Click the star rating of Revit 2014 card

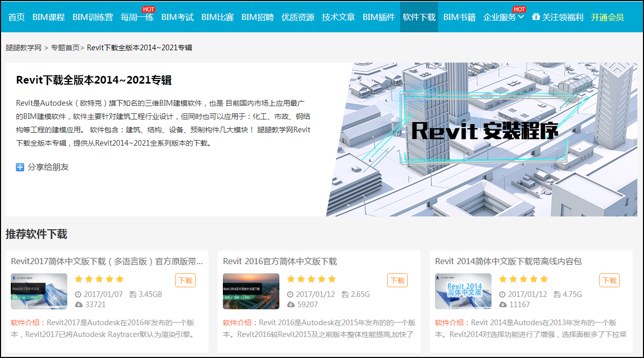click(x=524, y=279)
